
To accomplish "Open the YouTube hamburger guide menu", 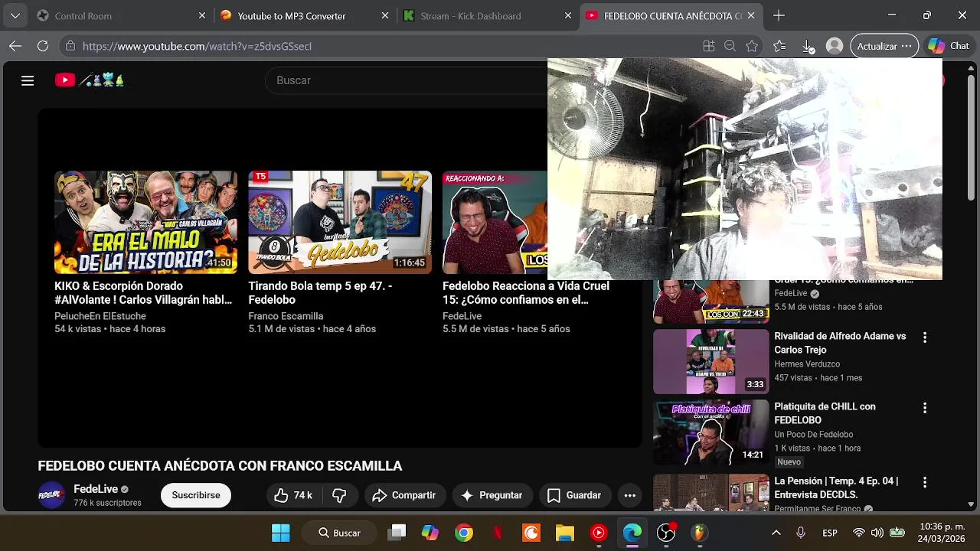I will [28, 80].
